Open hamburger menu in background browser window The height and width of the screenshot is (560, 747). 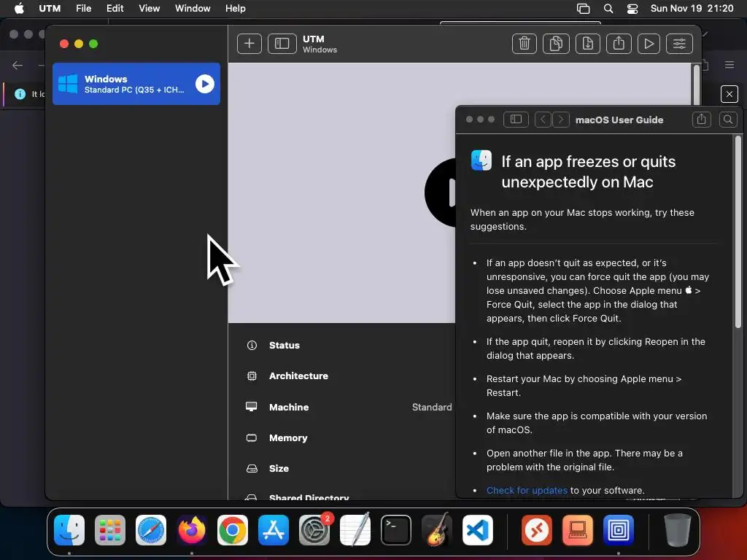click(729, 65)
